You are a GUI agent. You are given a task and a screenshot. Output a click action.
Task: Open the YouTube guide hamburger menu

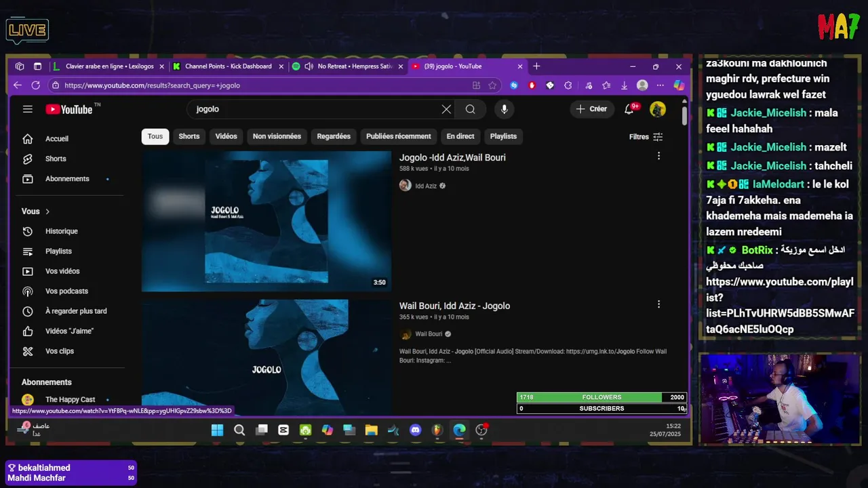[x=28, y=109]
